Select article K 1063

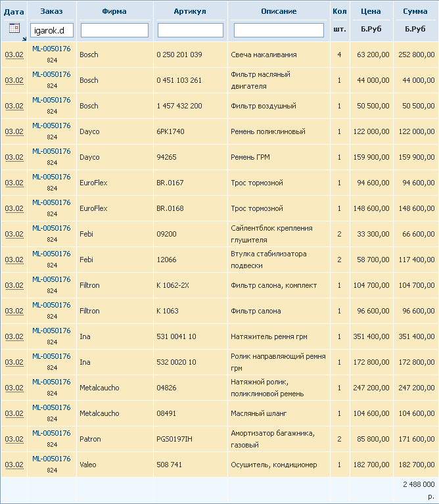tap(168, 311)
